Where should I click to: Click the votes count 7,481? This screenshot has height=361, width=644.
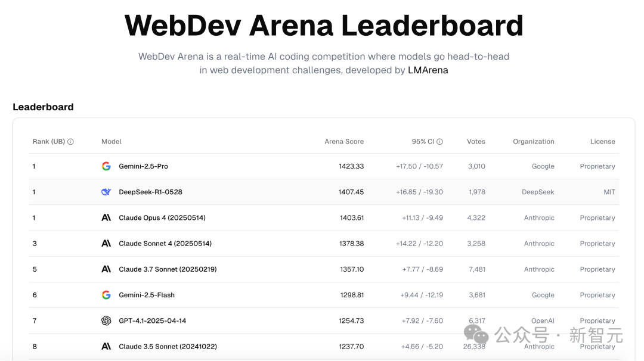(x=477, y=269)
